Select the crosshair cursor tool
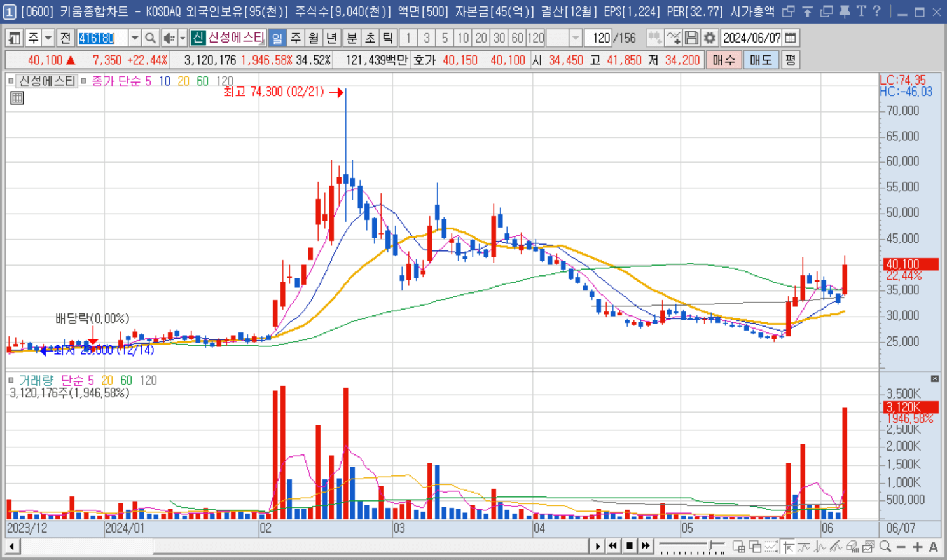Image resolution: width=947 pixels, height=560 pixels. coord(789,547)
